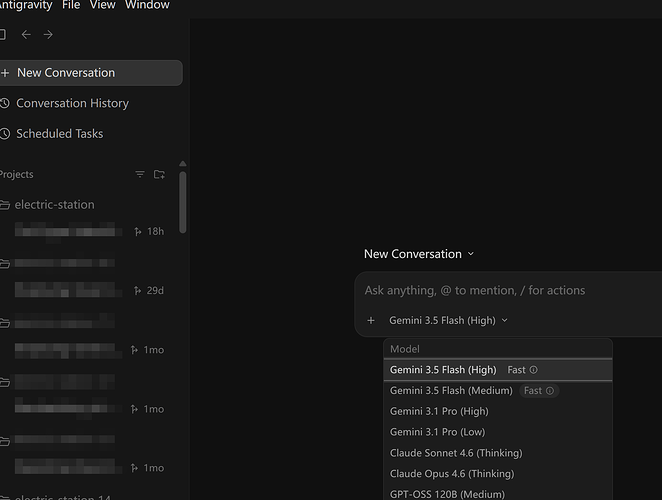Click the branch icon next to 18h
The width and height of the screenshot is (662, 500).
click(x=138, y=231)
